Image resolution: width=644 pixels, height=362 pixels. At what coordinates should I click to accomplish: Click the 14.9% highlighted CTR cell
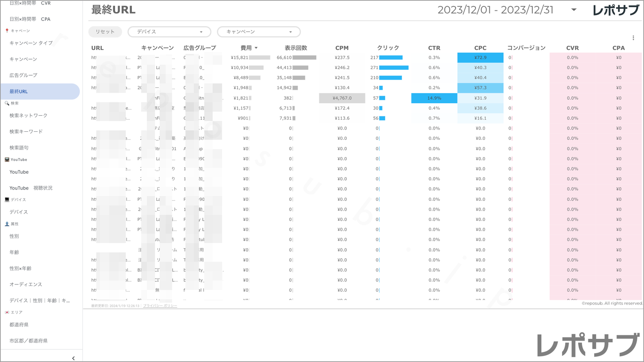[x=434, y=98]
